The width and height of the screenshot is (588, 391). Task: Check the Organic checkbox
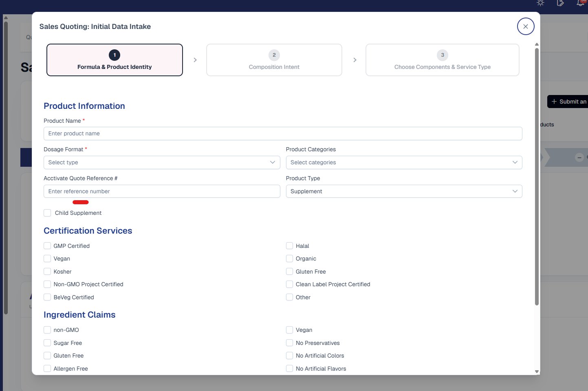pos(290,258)
